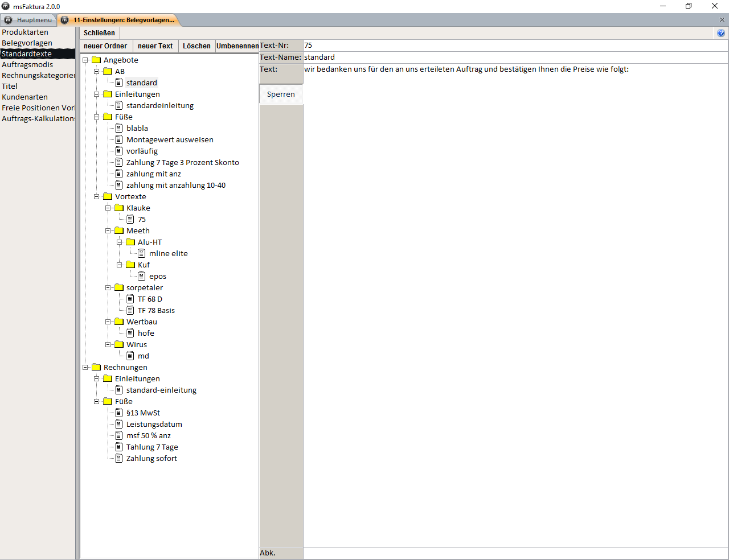The height and width of the screenshot is (560, 729).
Task: Click the blue help icon top right
Action: click(721, 33)
